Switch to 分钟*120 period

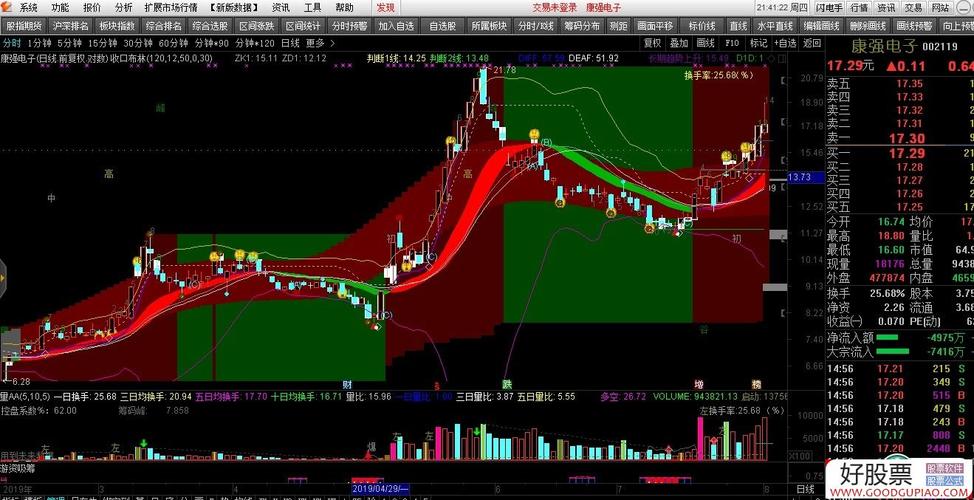click(x=255, y=43)
